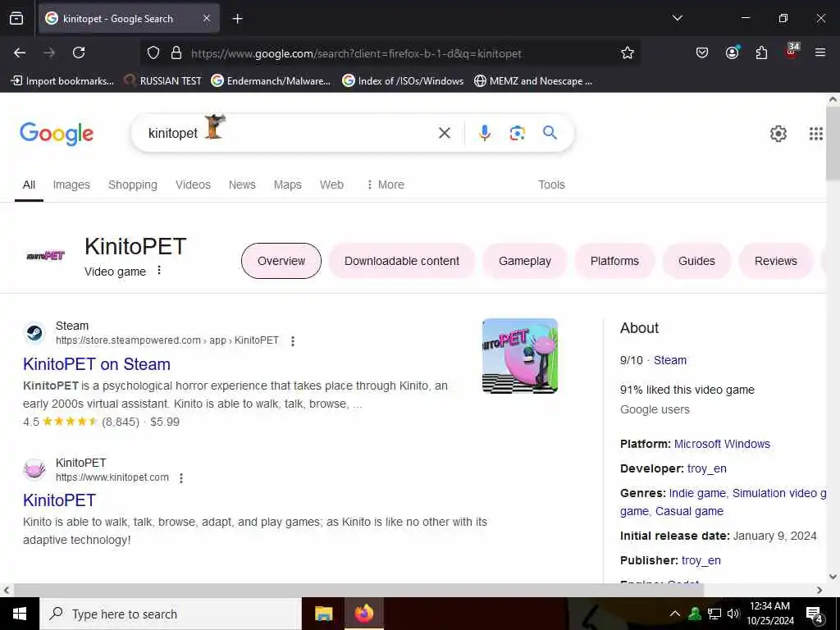Open Firefox tab overview icon

click(16, 18)
